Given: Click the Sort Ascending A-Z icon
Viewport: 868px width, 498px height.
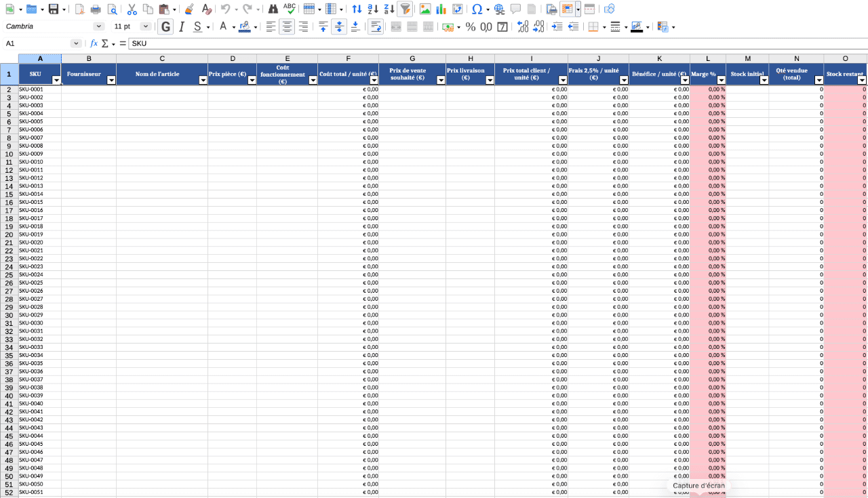Looking at the screenshot, I should pos(372,9).
